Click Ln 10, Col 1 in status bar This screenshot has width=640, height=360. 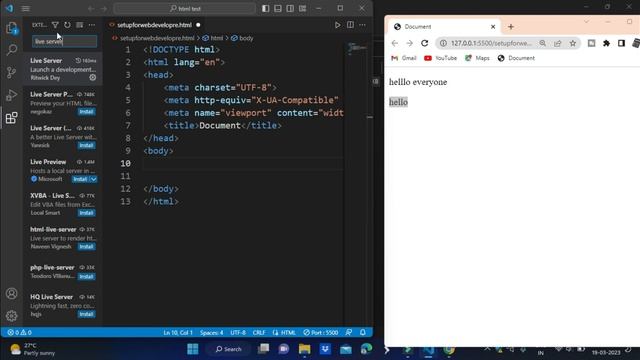[x=178, y=333]
